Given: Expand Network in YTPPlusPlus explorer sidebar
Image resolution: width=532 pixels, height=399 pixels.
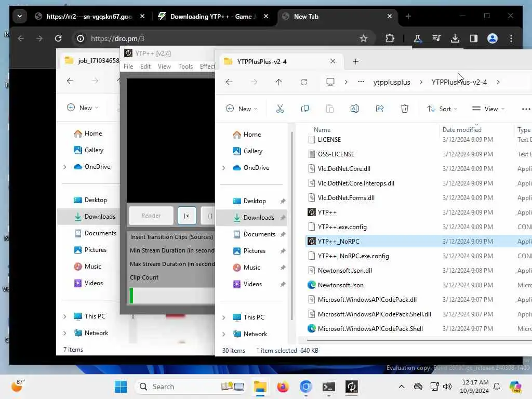Looking at the screenshot, I should click(x=223, y=334).
